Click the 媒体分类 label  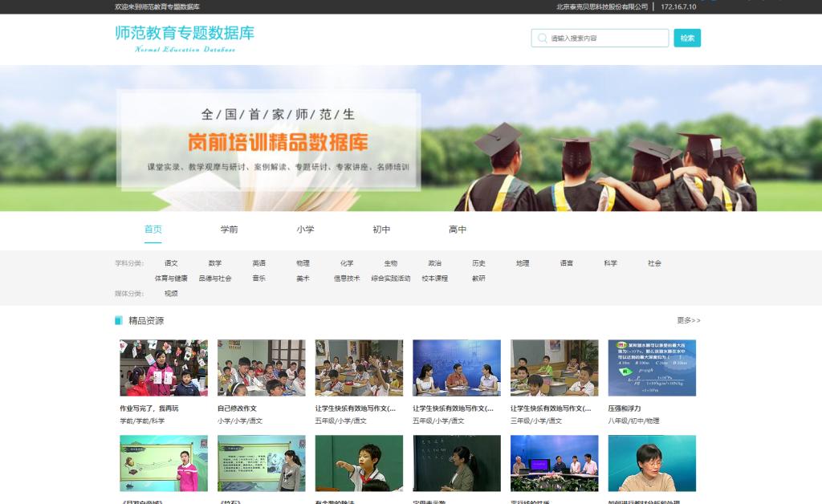pos(129,294)
